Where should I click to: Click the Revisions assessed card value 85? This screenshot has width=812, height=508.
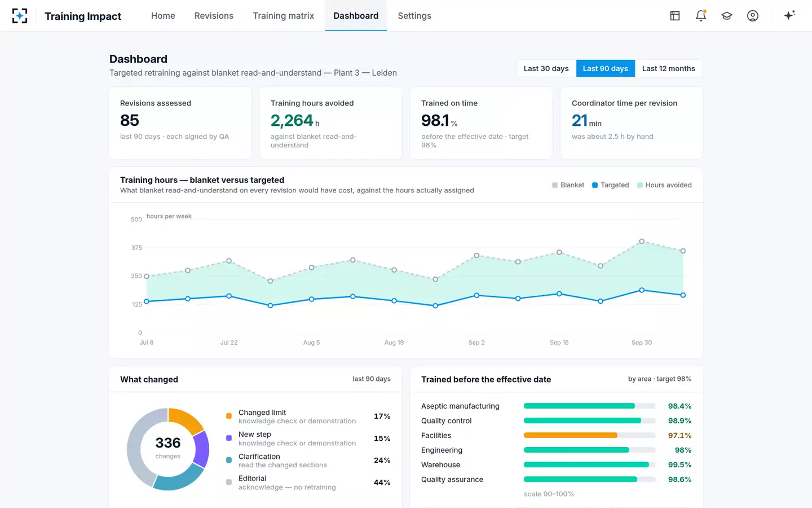[x=130, y=120]
